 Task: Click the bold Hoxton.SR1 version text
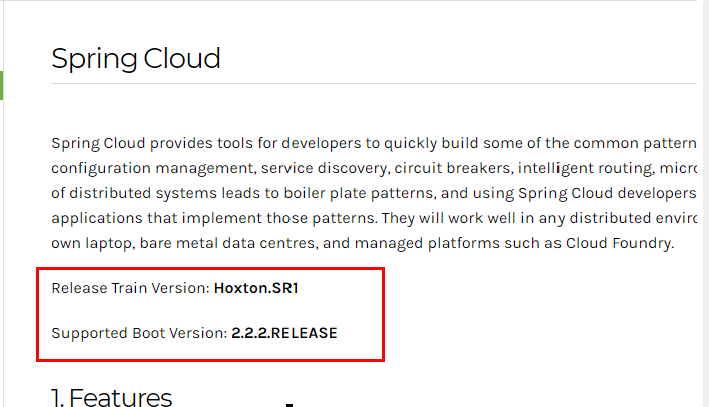[x=256, y=288]
